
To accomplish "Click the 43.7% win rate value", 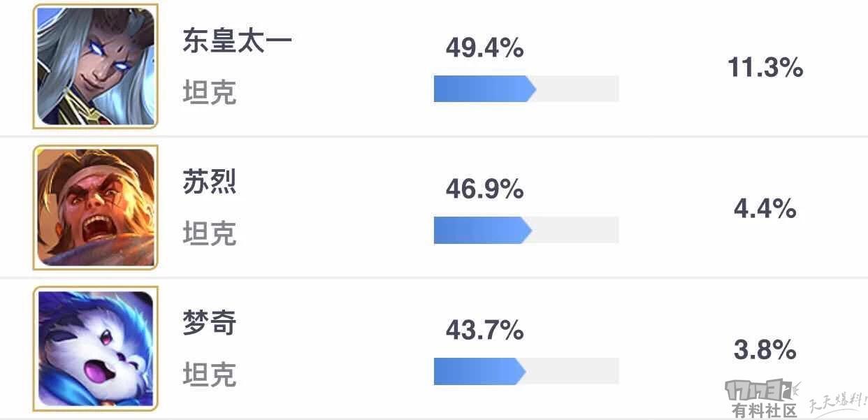I will [485, 331].
